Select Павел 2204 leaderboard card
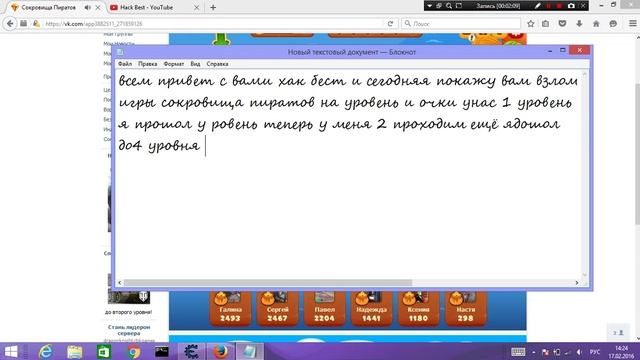The image size is (640, 360). (324, 309)
